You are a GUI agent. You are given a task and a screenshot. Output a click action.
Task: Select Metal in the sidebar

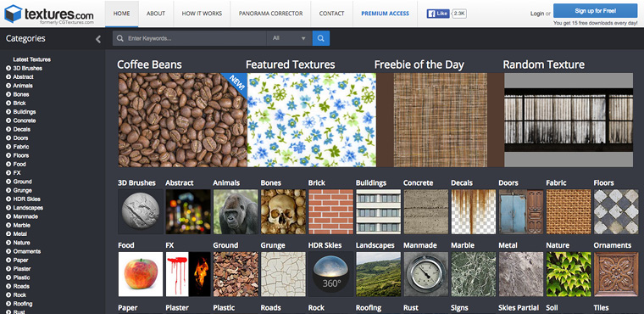point(20,234)
